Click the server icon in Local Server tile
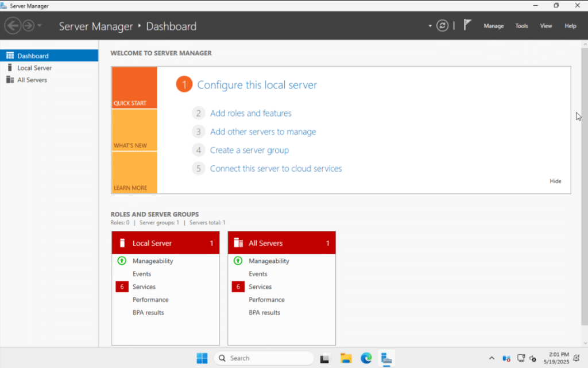Screen dimensions: 588x368 click(122, 243)
